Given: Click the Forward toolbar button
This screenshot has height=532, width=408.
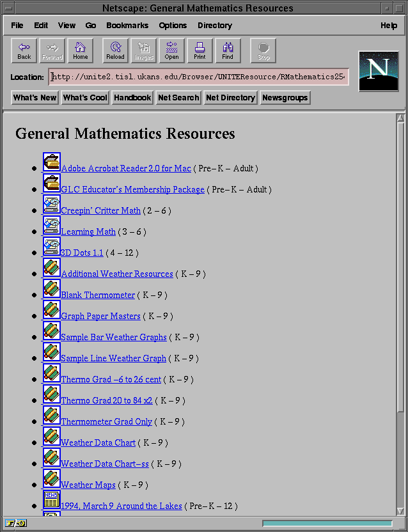Looking at the screenshot, I should pyautogui.click(x=52, y=51).
